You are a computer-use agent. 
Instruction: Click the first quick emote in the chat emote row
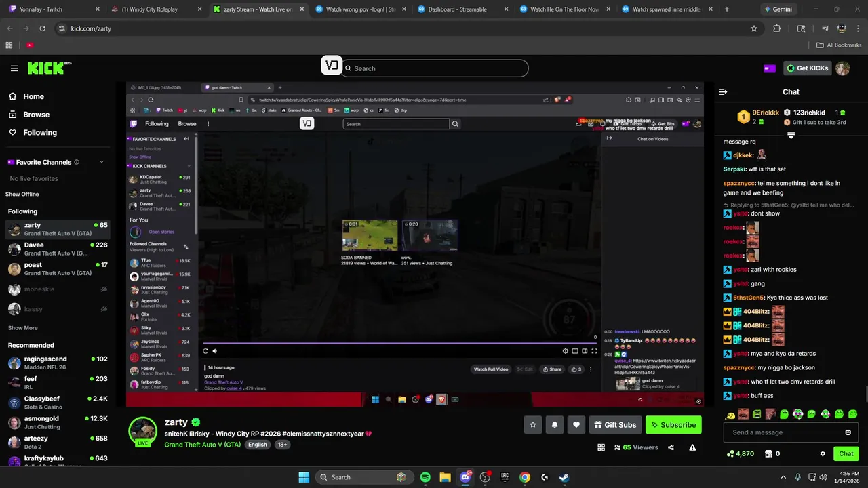730,414
